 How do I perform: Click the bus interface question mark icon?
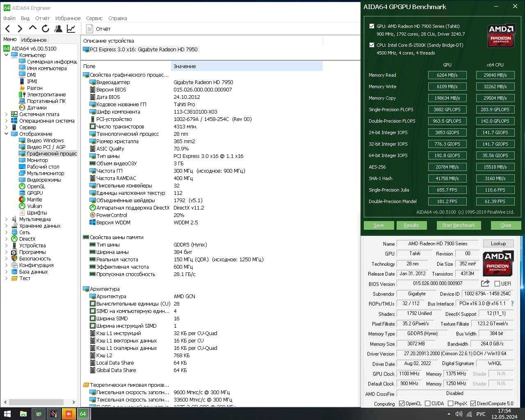512,304
